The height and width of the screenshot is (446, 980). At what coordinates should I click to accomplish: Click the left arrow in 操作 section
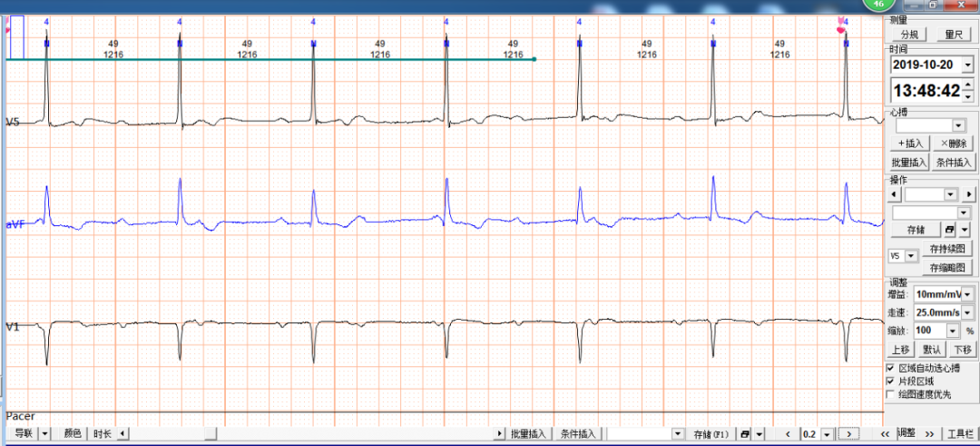pos(895,195)
